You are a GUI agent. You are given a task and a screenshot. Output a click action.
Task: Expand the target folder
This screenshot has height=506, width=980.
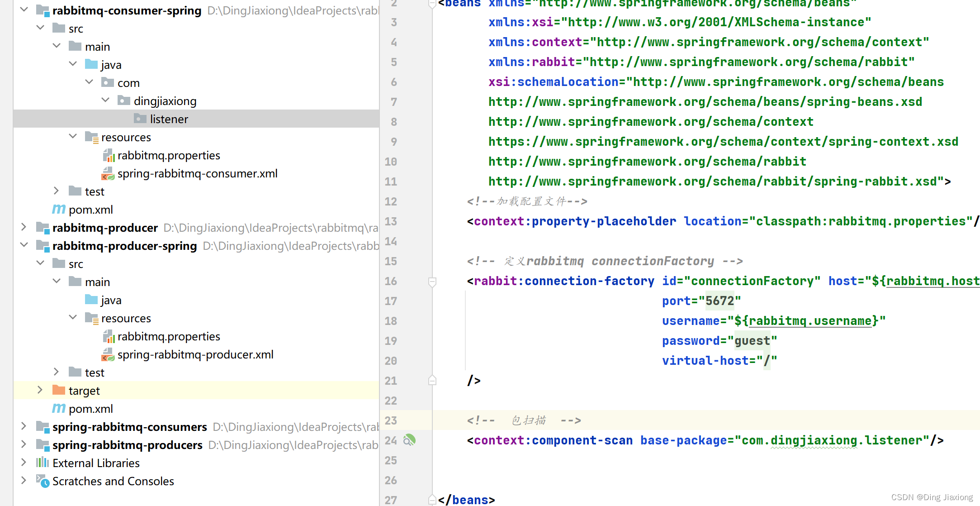pos(40,390)
